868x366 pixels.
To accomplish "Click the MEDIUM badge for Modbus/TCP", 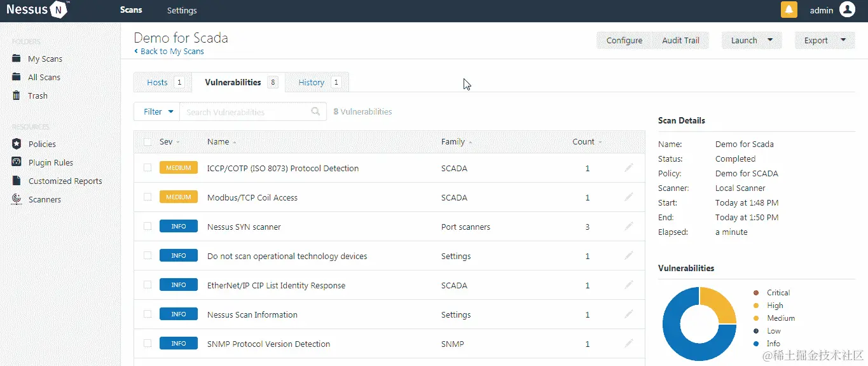I will point(179,197).
